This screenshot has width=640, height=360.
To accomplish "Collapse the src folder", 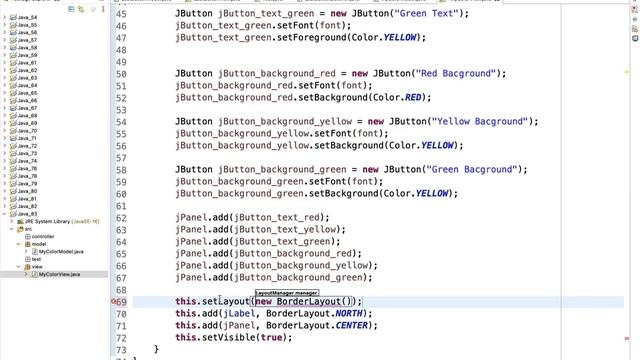I will 11,229.
